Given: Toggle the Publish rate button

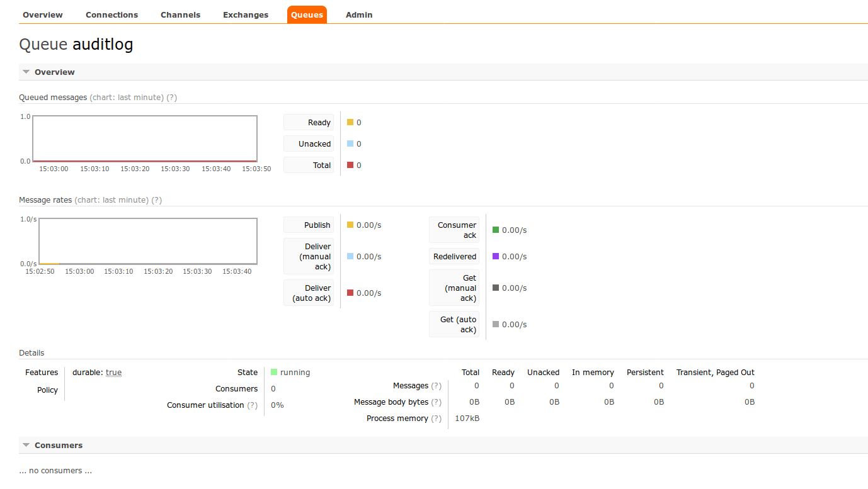Looking at the screenshot, I should coord(309,225).
